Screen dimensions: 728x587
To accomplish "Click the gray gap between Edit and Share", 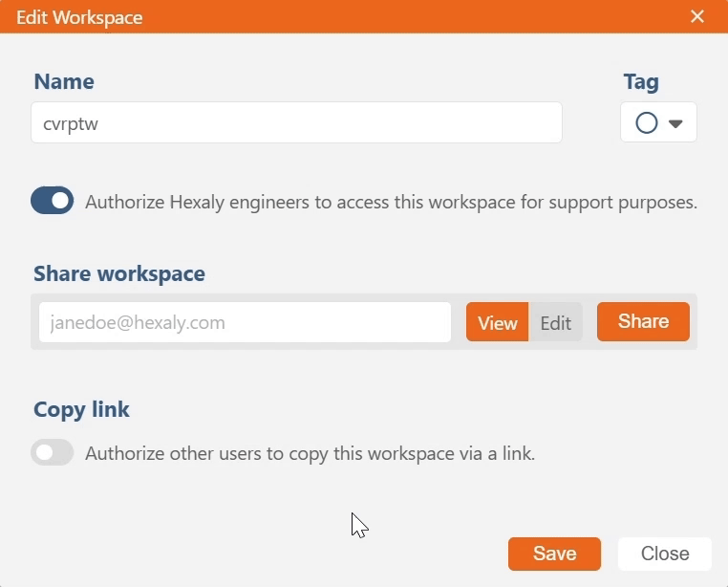I will (x=589, y=322).
